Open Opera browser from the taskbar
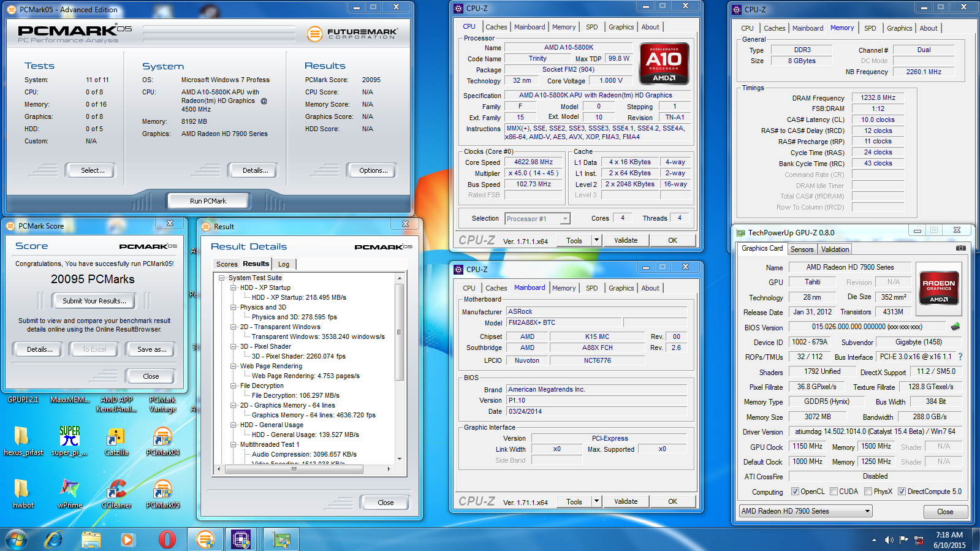 (x=167, y=539)
